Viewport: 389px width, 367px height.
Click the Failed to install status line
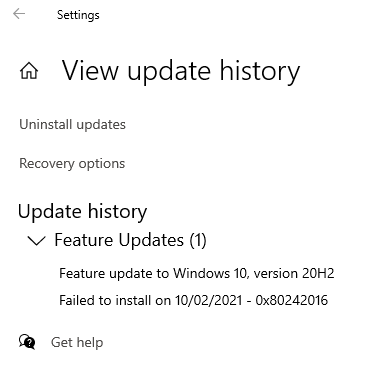coord(193,300)
